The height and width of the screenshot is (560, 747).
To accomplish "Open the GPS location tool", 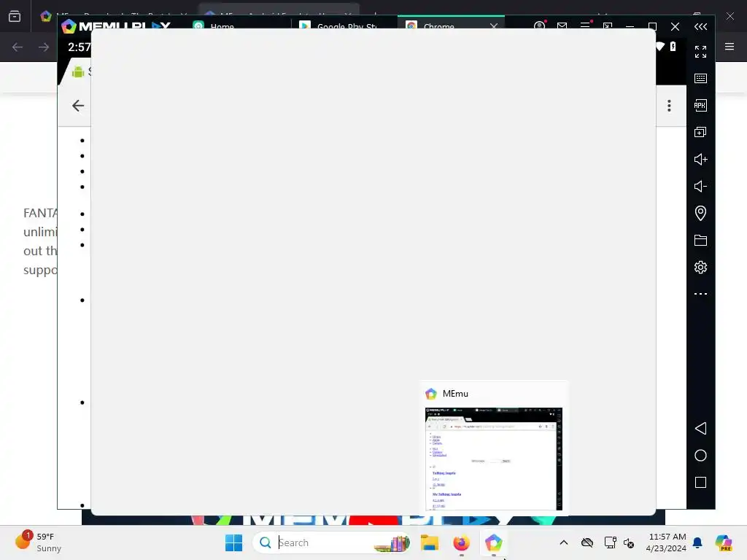I will click(x=700, y=213).
